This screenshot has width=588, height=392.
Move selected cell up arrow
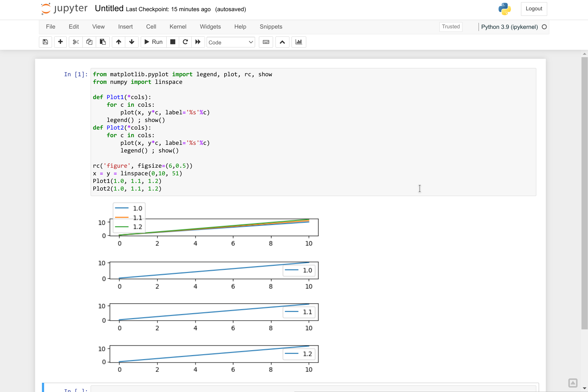118,42
